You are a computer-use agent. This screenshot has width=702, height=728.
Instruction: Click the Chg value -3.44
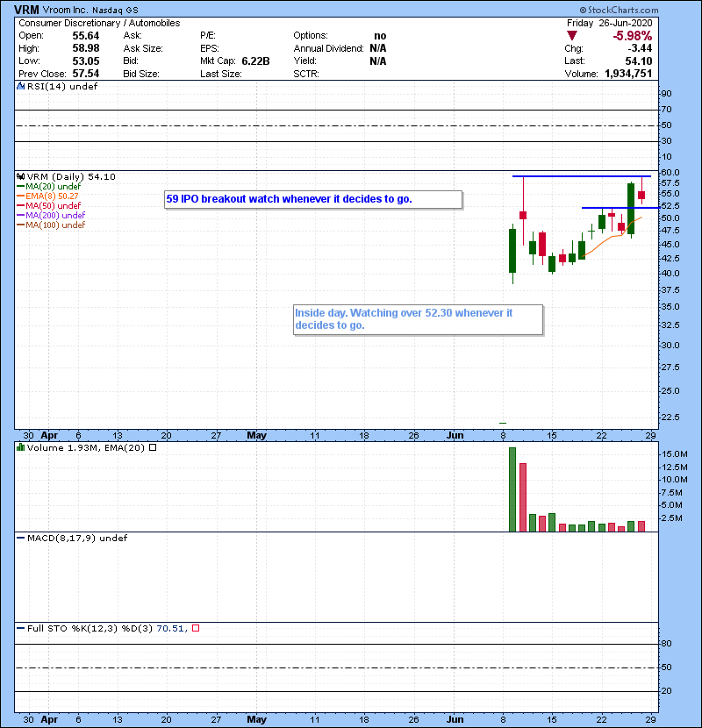pos(640,48)
